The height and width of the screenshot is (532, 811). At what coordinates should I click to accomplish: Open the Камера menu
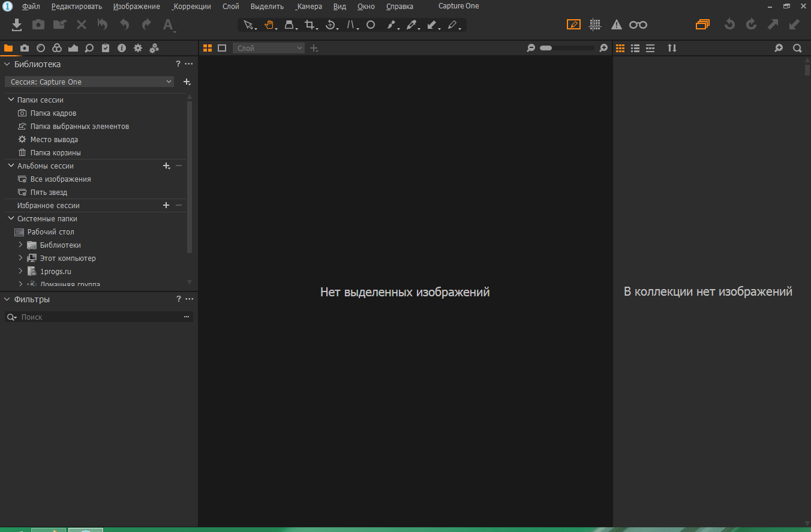click(308, 6)
